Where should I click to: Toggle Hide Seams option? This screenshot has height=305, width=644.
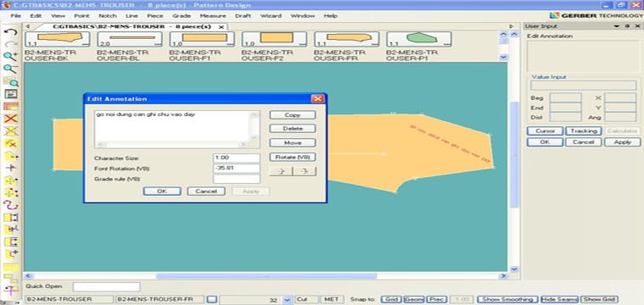pos(559,300)
